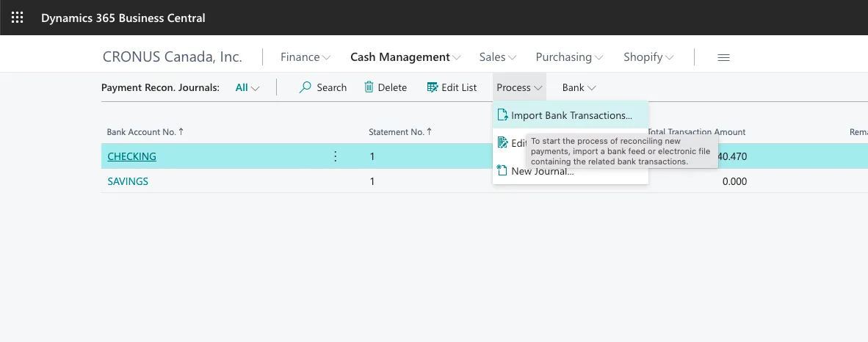Expand the Cash Management menu

(x=405, y=57)
